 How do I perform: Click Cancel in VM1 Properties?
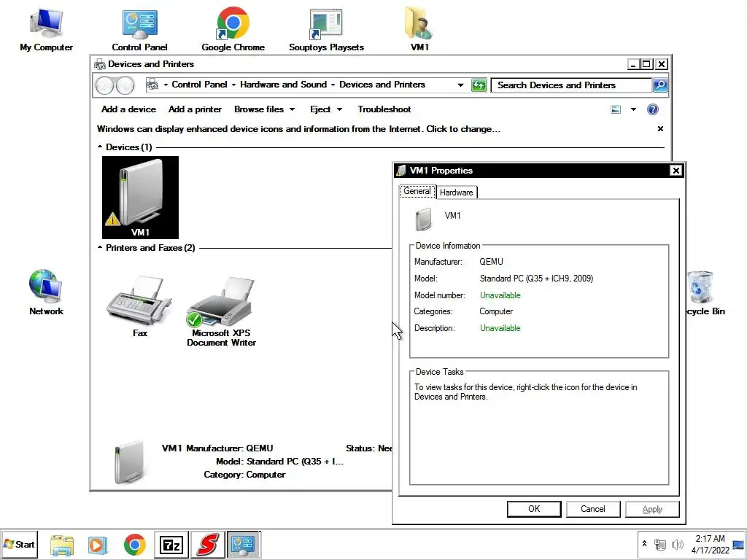(593, 509)
